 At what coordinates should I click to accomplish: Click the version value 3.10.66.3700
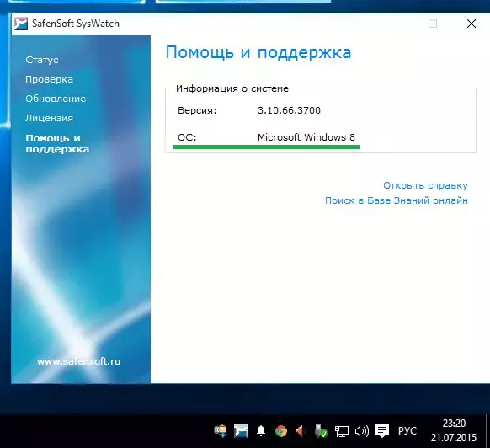pyautogui.click(x=289, y=110)
